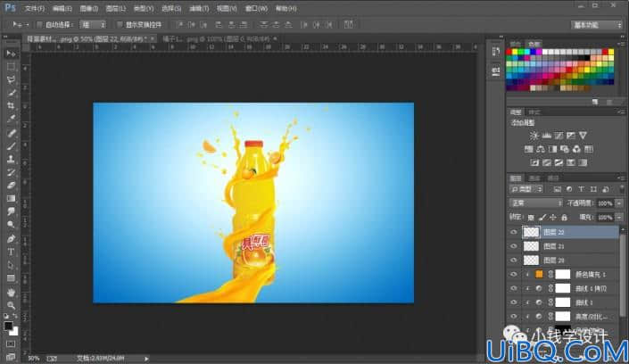Select the Eraser tool
The height and width of the screenshot is (364, 629).
point(11,186)
